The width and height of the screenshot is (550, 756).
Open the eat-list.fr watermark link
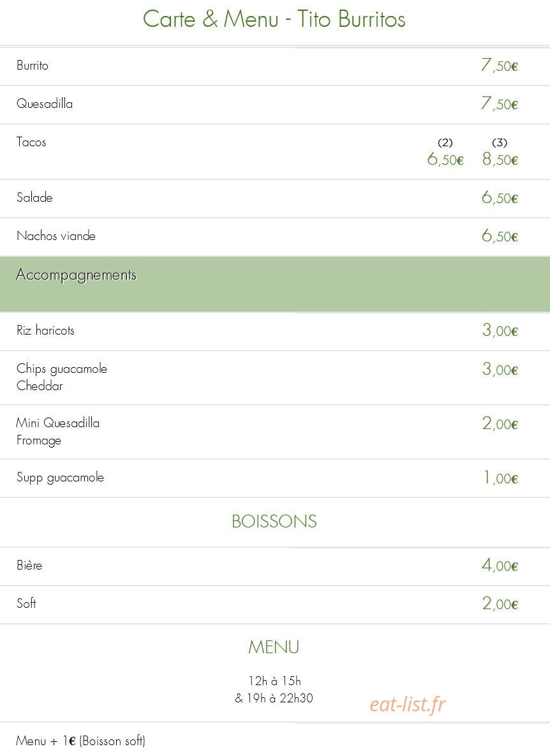[408, 704]
